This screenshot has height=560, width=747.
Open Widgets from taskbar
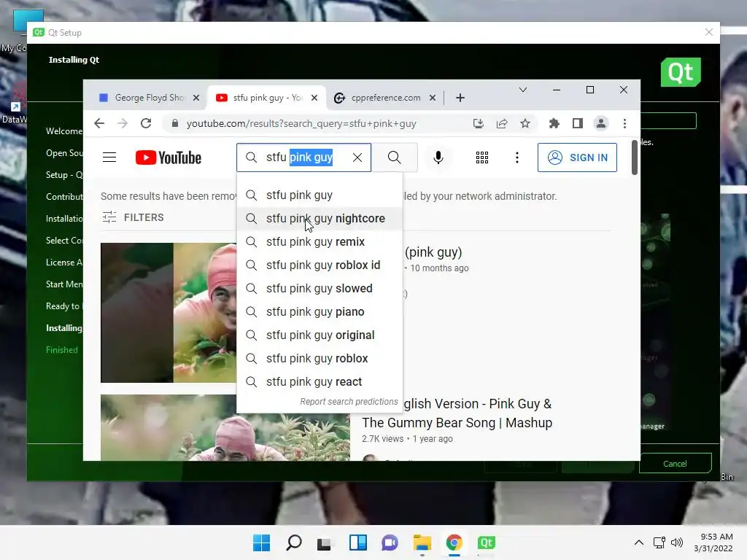tap(357, 542)
